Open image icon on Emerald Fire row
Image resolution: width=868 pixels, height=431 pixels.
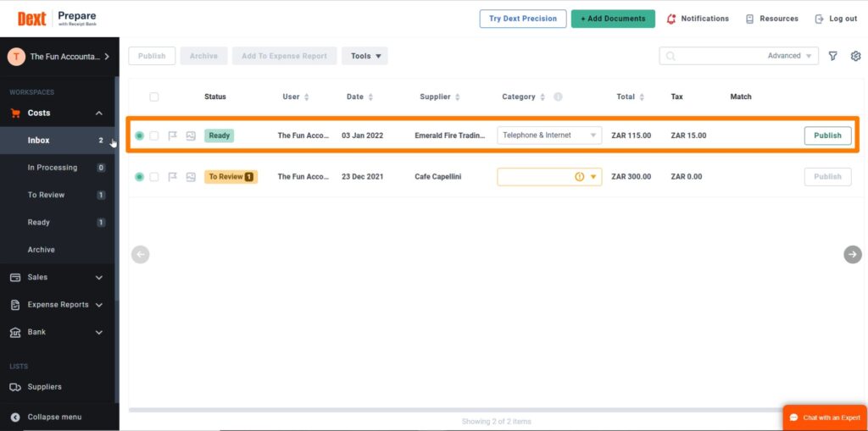coord(191,135)
